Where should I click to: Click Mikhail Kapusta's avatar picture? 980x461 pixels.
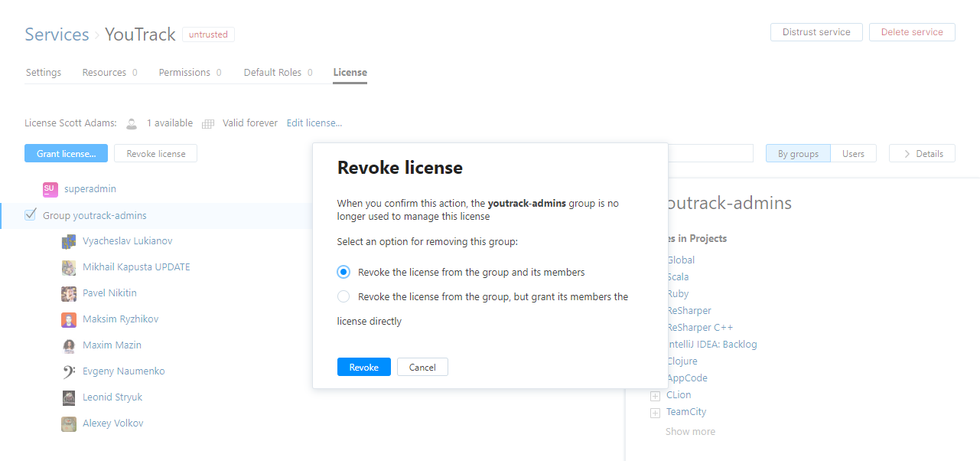pyautogui.click(x=69, y=267)
